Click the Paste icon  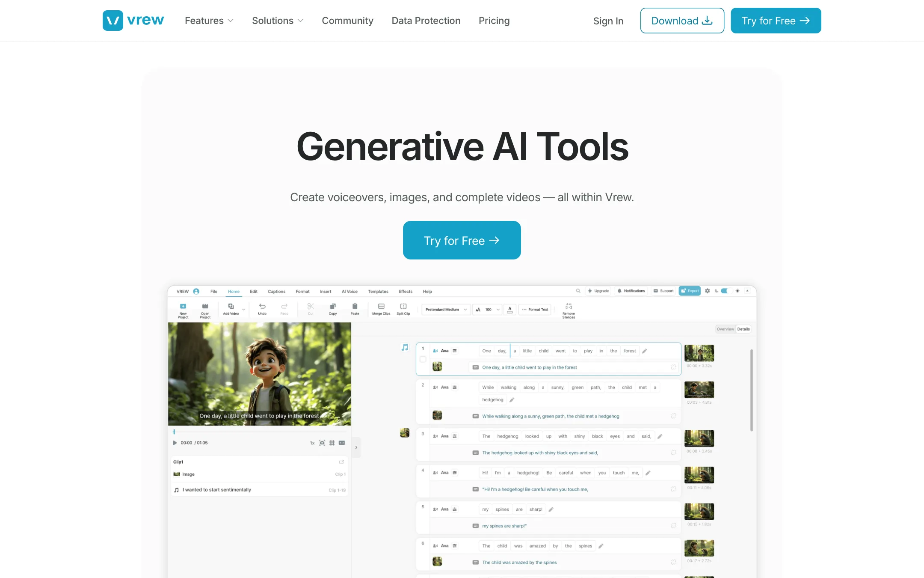point(355,306)
